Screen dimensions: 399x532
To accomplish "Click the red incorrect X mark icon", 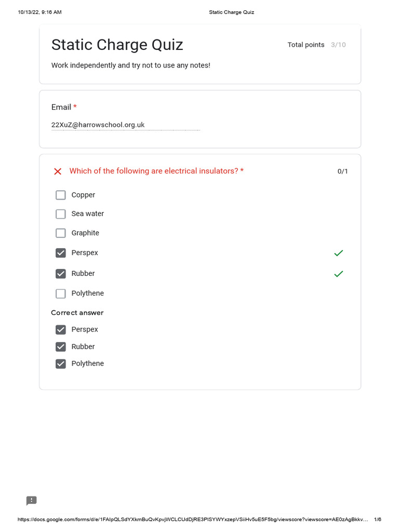I will point(58,171).
